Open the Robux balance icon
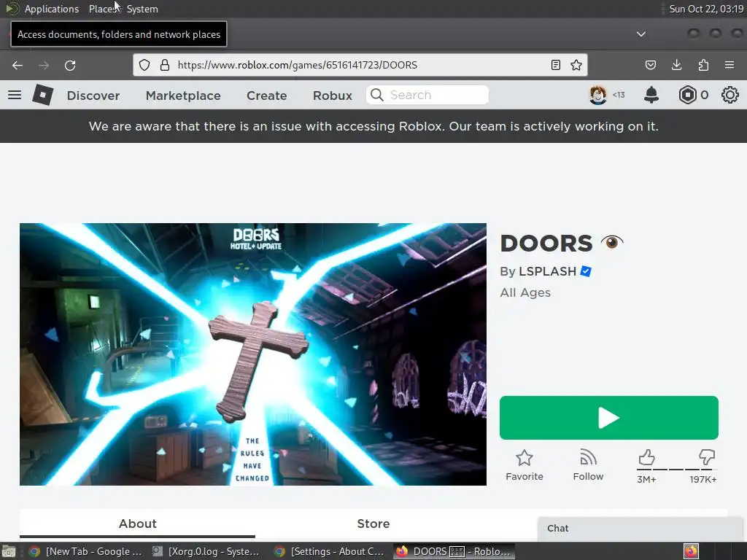 [687, 95]
